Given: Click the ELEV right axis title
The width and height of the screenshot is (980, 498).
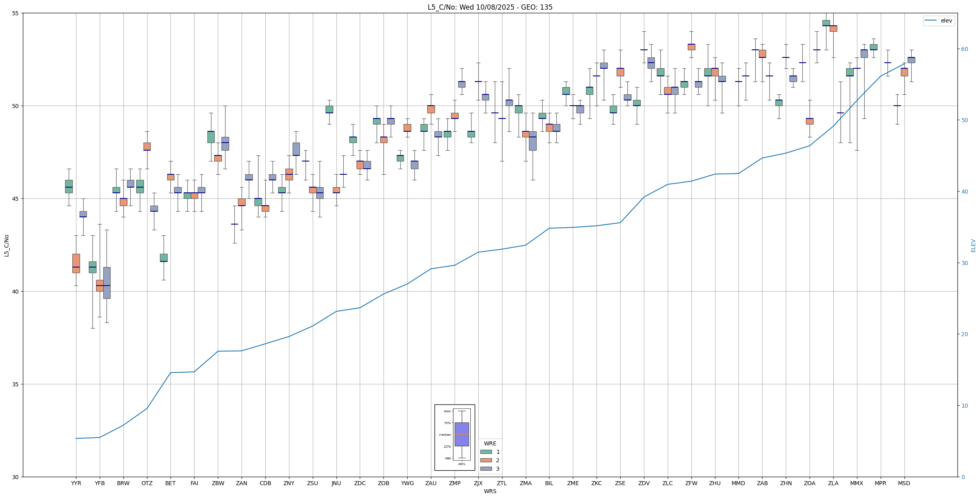Looking at the screenshot, I should 973,245.
